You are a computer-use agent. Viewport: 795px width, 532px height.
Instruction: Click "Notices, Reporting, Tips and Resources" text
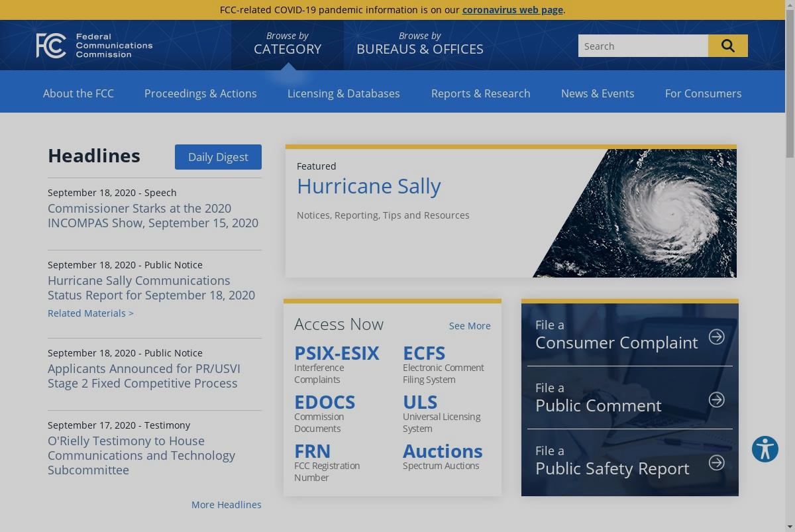click(x=383, y=215)
